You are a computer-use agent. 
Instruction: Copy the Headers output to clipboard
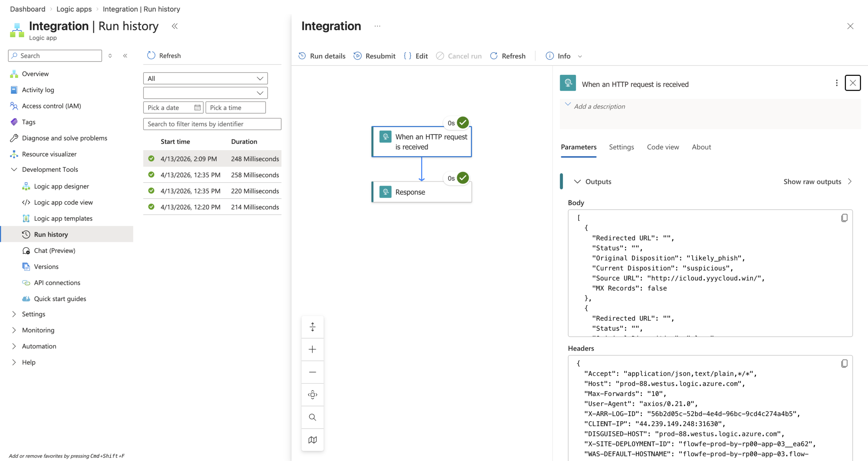[844, 363]
